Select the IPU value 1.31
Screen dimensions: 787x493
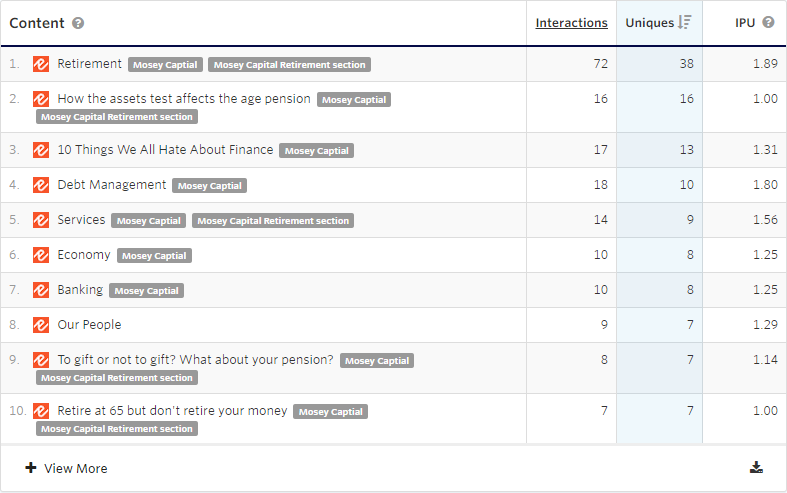[x=765, y=150]
